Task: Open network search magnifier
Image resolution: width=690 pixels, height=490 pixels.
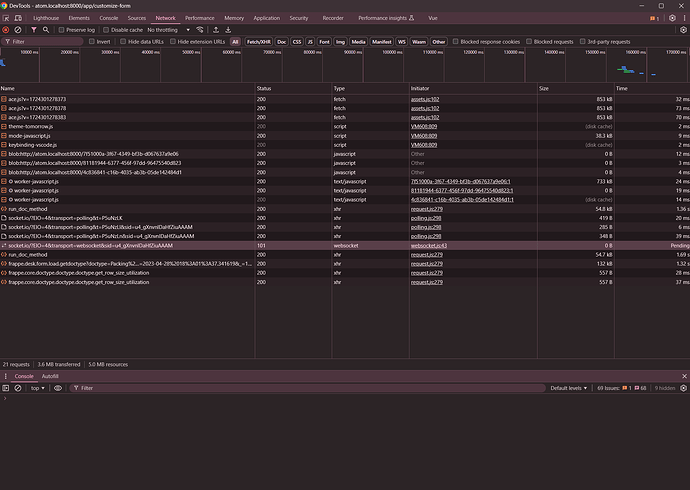Action: coord(46,30)
